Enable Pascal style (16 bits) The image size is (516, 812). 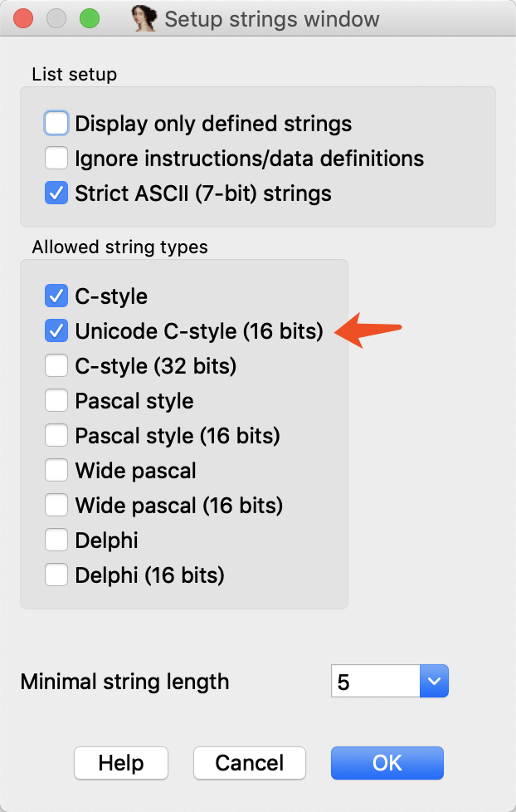click(56, 435)
